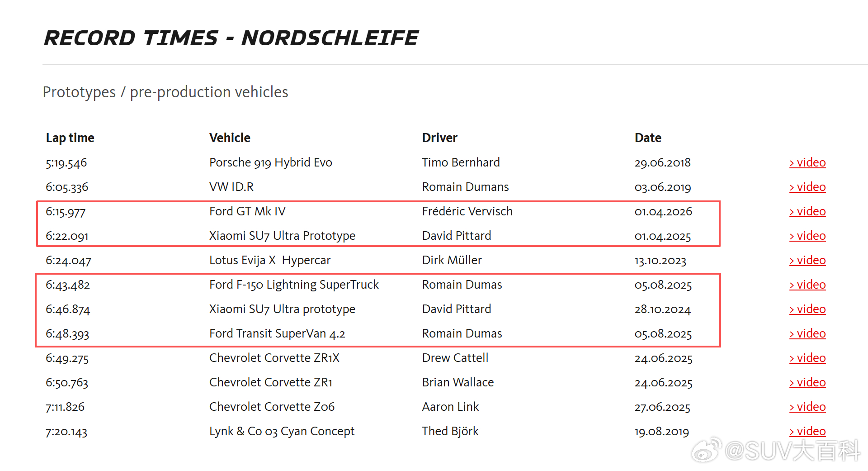The height and width of the screenshot is (471, 868).
Task: Open video for the 6:46.874 Xiaomi lap
Action: (x=807, y=309)
